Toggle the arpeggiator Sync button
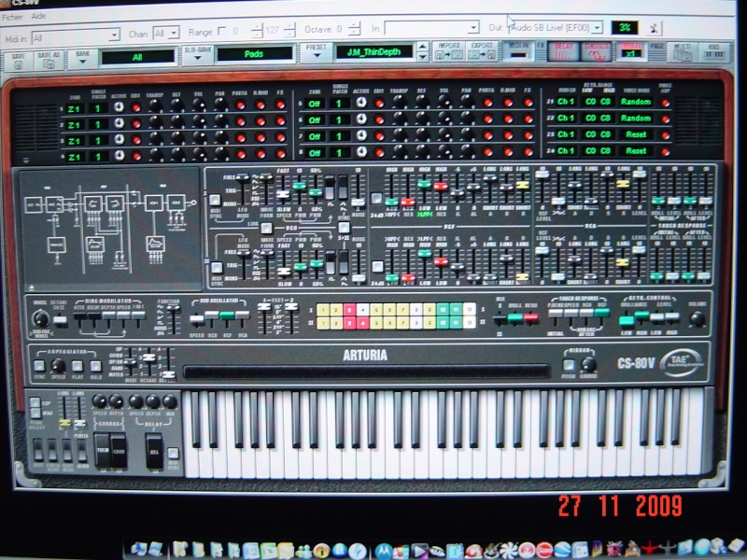The height and width of the screenshot is (560, 747). coord(39,365)
